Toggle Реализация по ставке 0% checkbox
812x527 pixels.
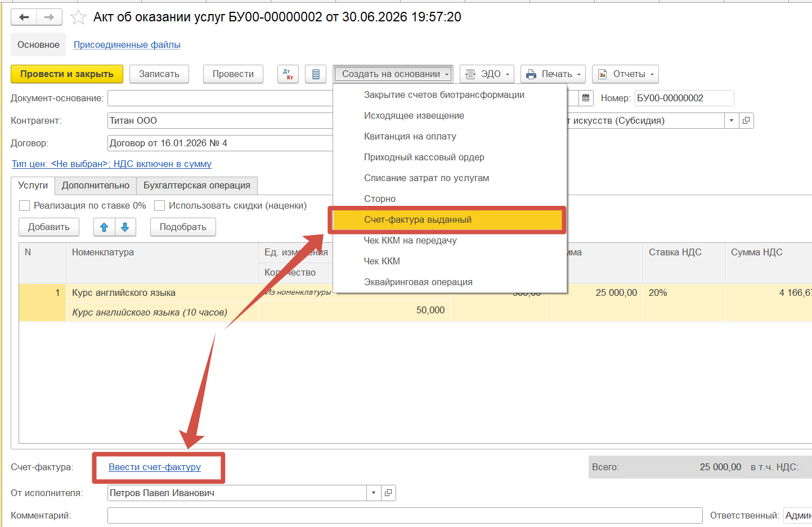click(25, 206)
